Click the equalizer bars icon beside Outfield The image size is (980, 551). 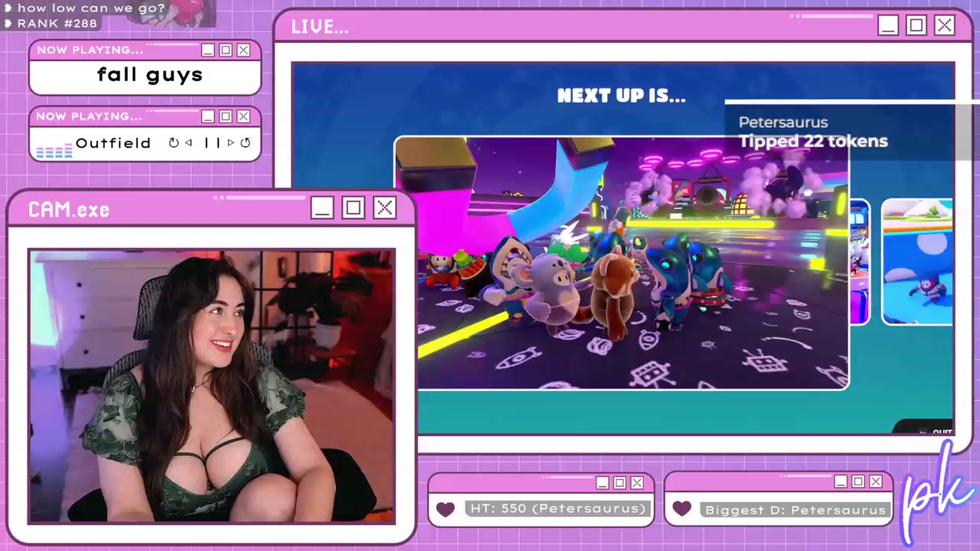54,152
